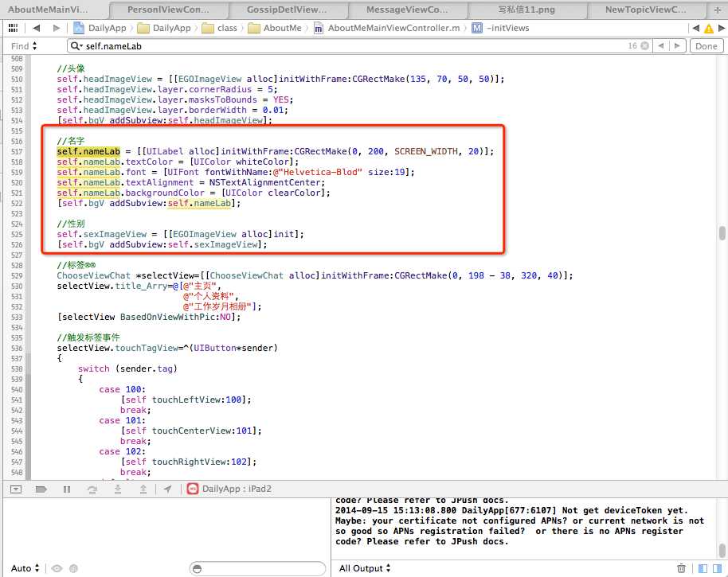This screenshot has height=577, width=728.
Task: Click the step over button
Action: (x=92, y=489)
